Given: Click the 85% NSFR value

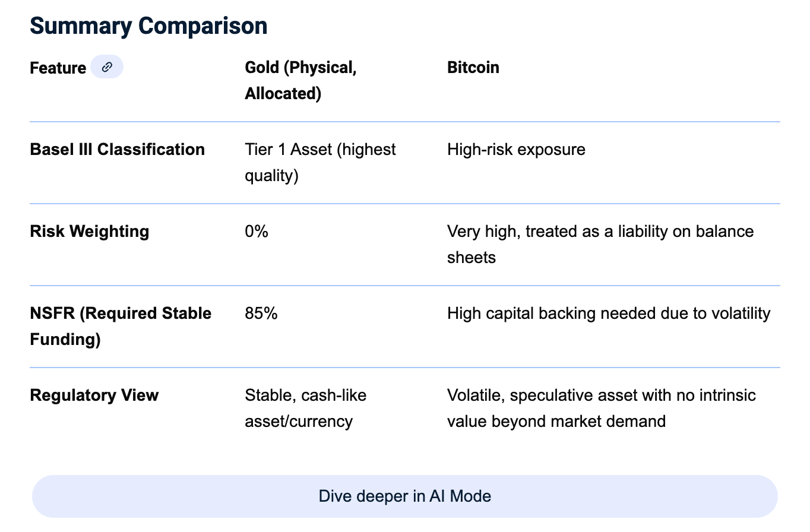Looking at the screenshot, I should (261, 313).
